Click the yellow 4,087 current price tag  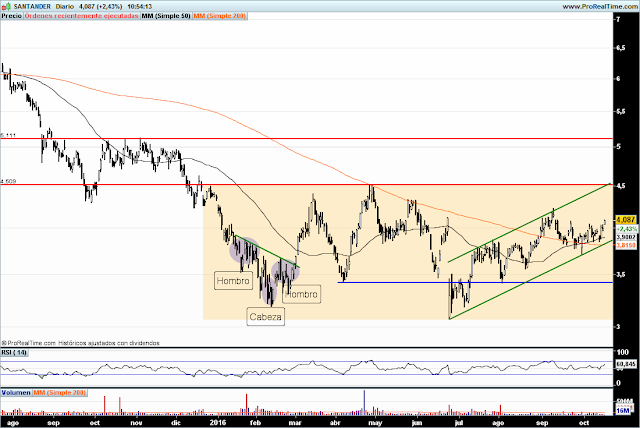point(626,220)
